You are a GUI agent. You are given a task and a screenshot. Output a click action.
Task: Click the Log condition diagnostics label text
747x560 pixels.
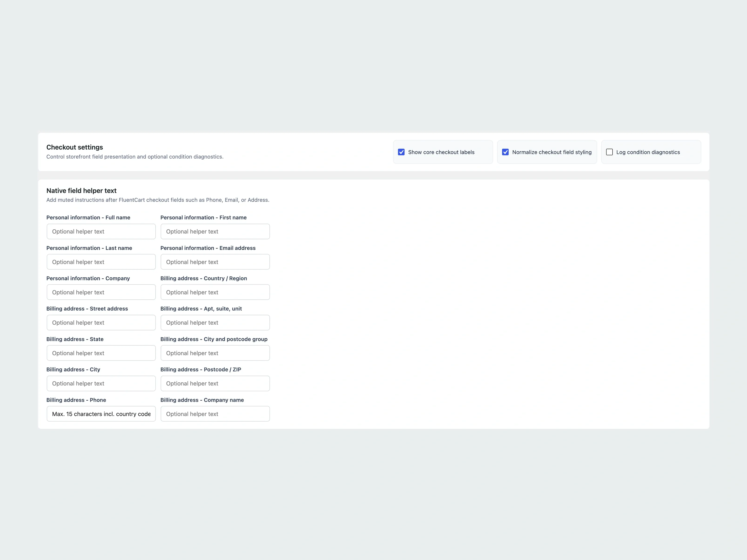pyautogui.click(x=648, y=152)
